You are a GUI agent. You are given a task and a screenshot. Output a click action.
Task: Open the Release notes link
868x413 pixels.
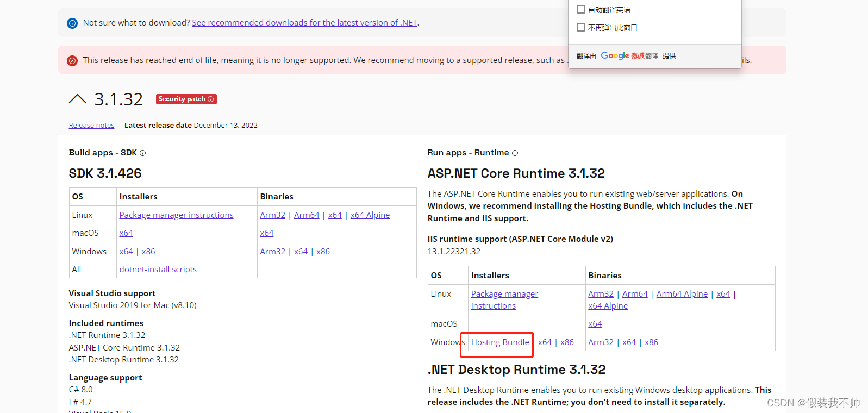[x=91, y=125]
